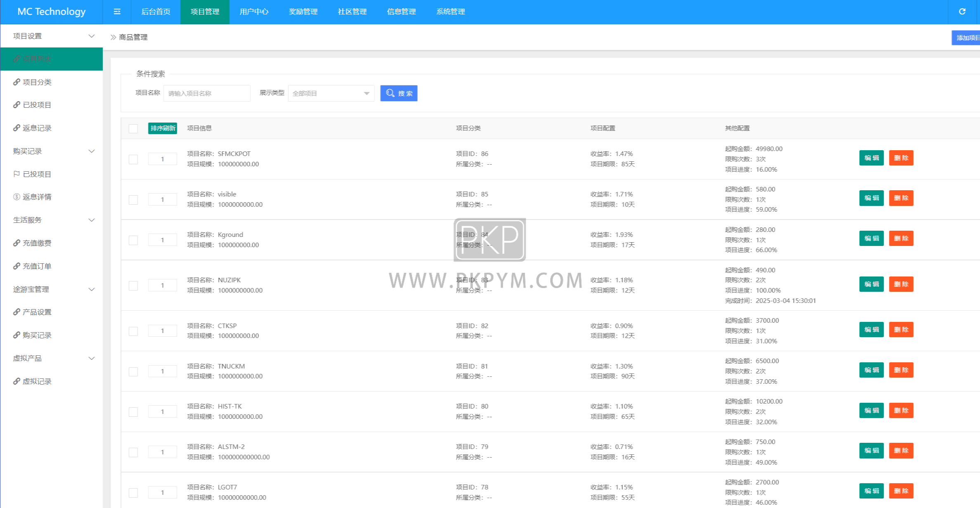Image resolution: width=980 pixels, height=508 pixels.
Task: Click the refresh icon in top bar
Action: 962,12
